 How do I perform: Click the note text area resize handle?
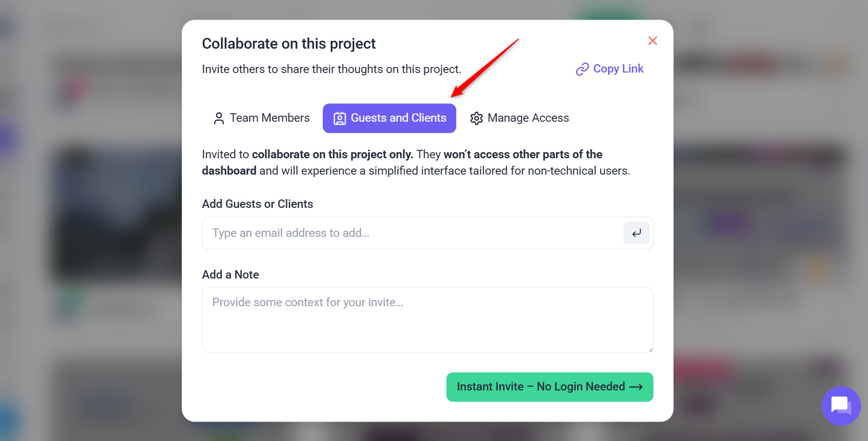[650, 349]
